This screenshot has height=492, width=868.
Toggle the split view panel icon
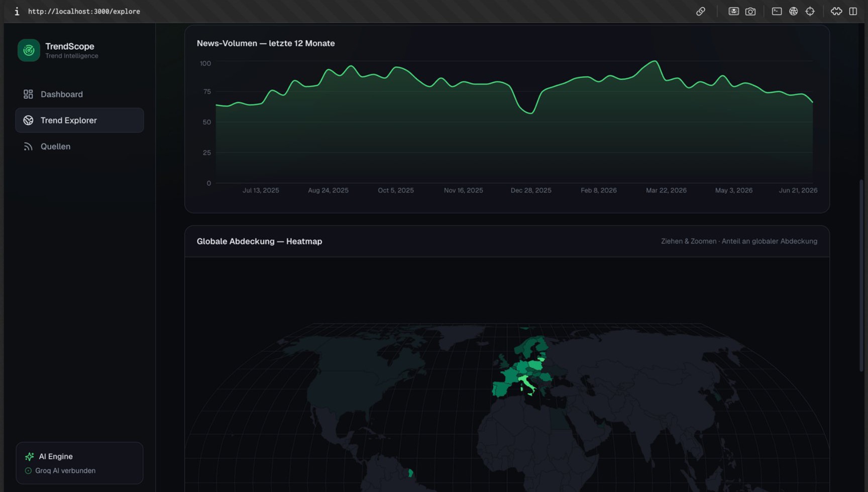click(853, 11)
